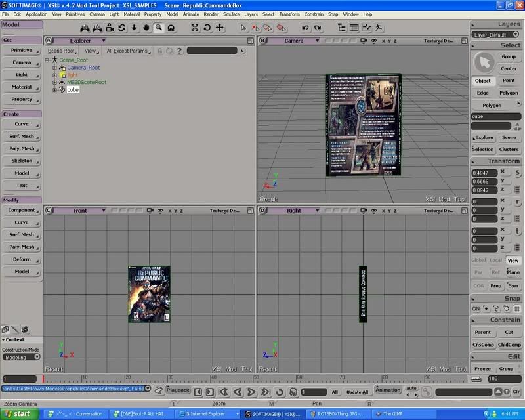525x420 pixels.
Task: Toggle Plane transform mode
Action: (513, 272)
